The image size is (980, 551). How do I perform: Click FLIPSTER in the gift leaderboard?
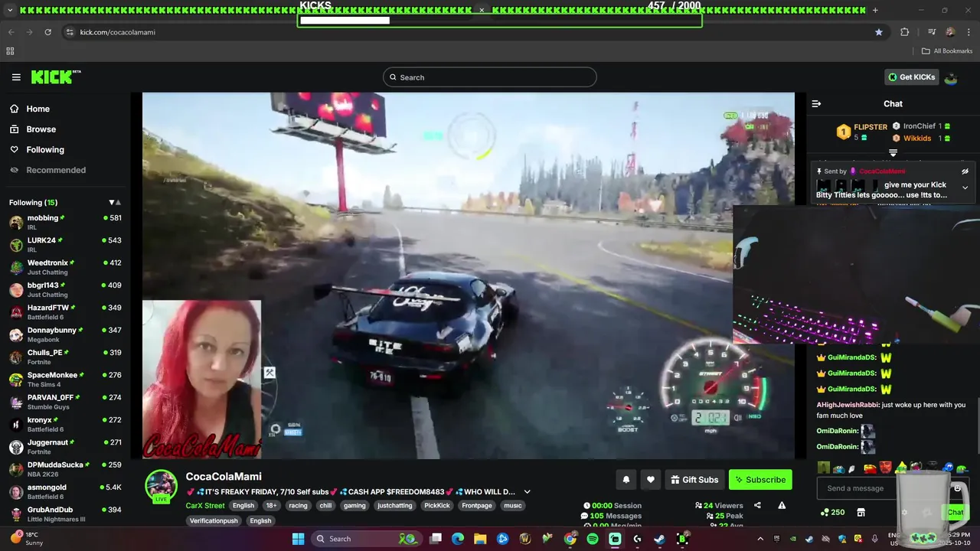click(871, 127)
